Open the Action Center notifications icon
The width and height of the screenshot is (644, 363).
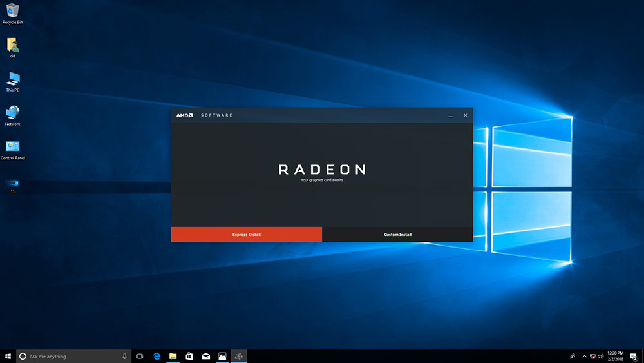coord(634,357)
